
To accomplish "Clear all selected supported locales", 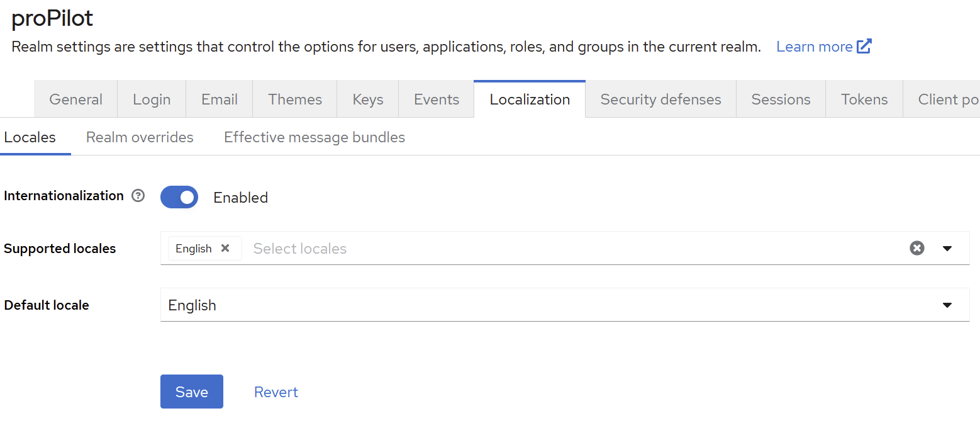I will [x=917, y=249].
